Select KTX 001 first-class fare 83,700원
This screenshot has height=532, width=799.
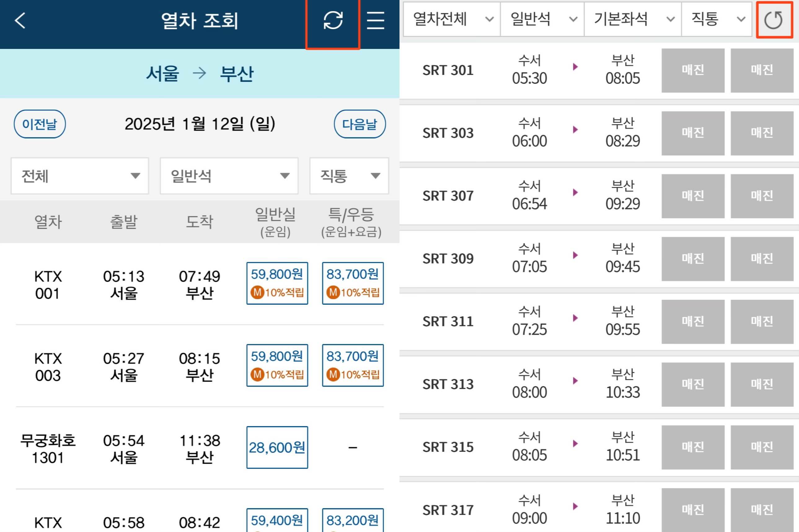pyautogui.click(x=353, y=283)
